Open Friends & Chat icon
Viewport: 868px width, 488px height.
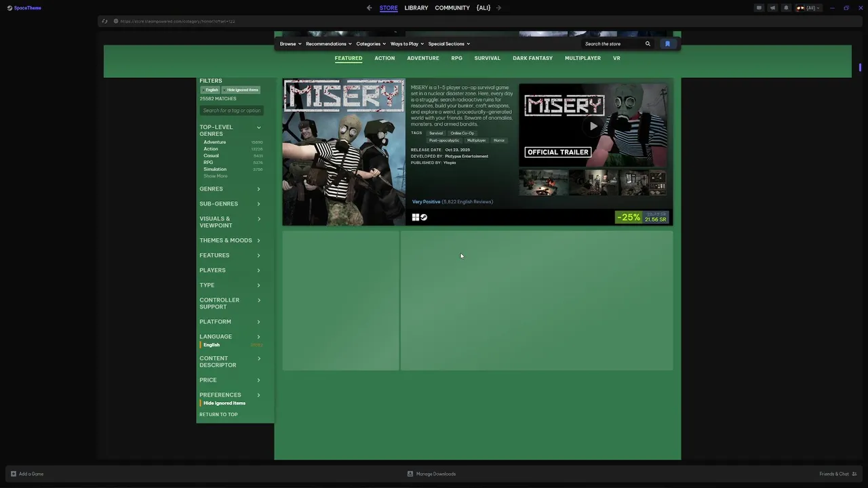coord(854,474)
